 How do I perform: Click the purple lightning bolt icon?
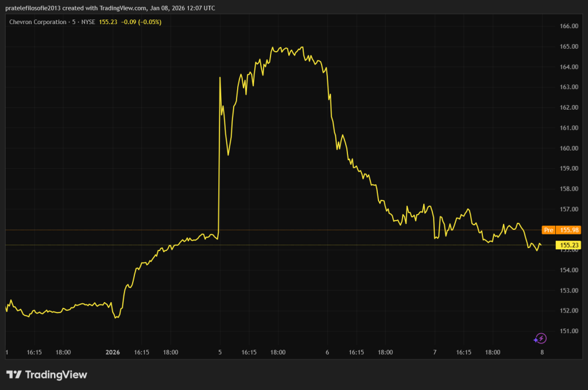tap(540, 338)
